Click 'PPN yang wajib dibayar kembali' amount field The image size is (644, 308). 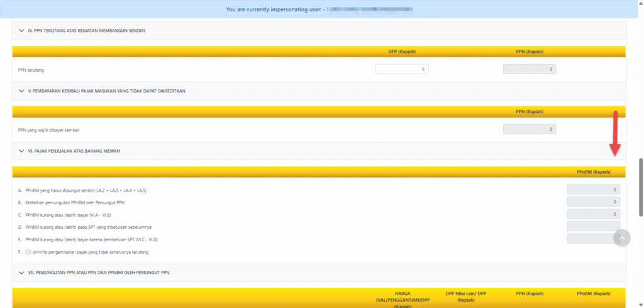tap(530, 129)
